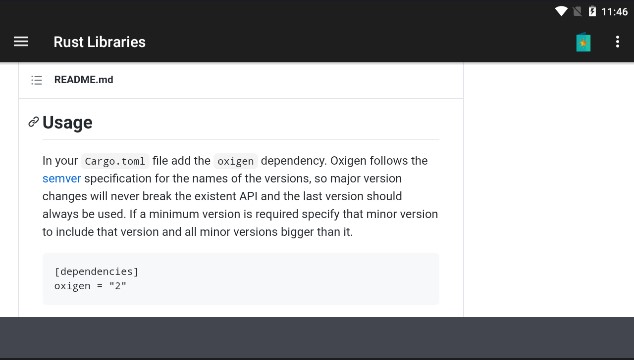This screenshot has height=360, width=634.
Task: Click the oxigen = "2" code line
Action: (90, 286)
